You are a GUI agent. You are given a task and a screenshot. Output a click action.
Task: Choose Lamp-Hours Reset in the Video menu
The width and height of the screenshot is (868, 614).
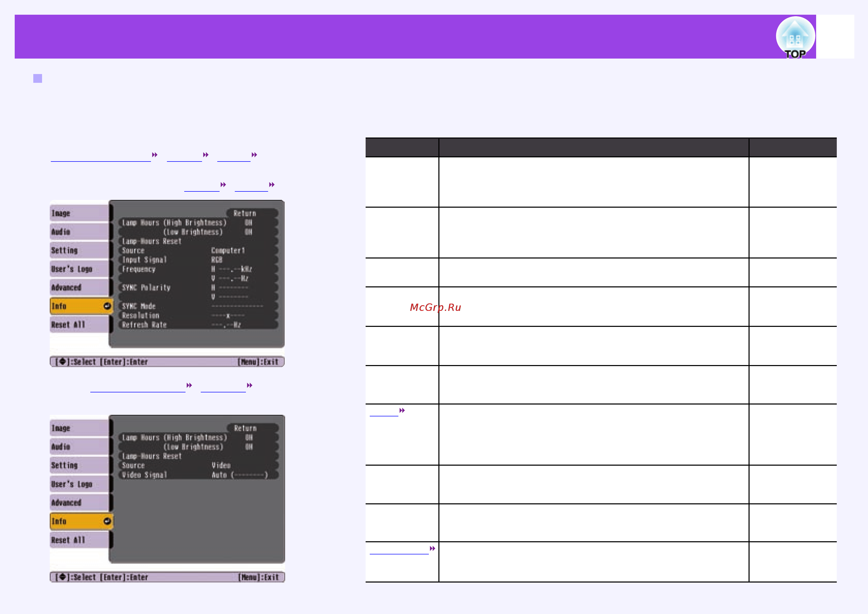199,456
